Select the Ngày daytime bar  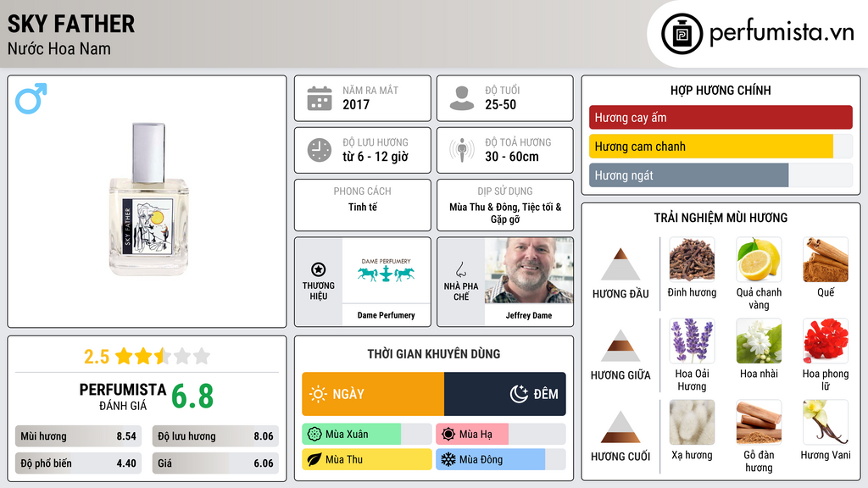click(373, 394)
